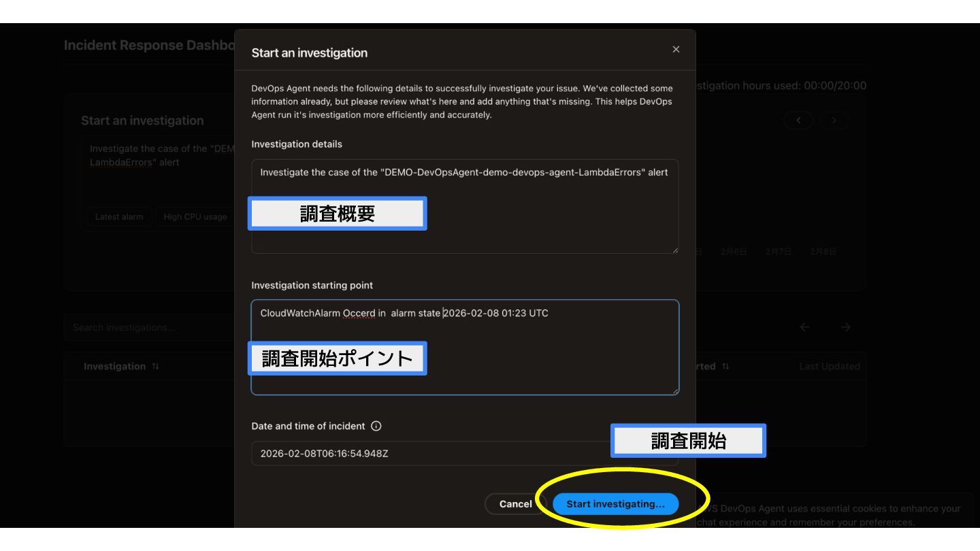Viewport: 980px width, 551px height.
Task: Click the Last Updated column header
Action: pos(830,366)
